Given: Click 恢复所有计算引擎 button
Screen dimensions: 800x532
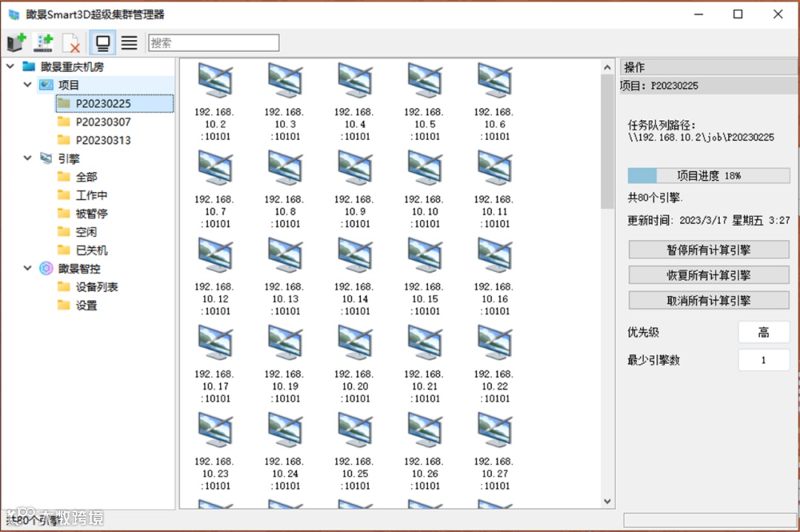Looking at the screenshot, I should [709, 275].
